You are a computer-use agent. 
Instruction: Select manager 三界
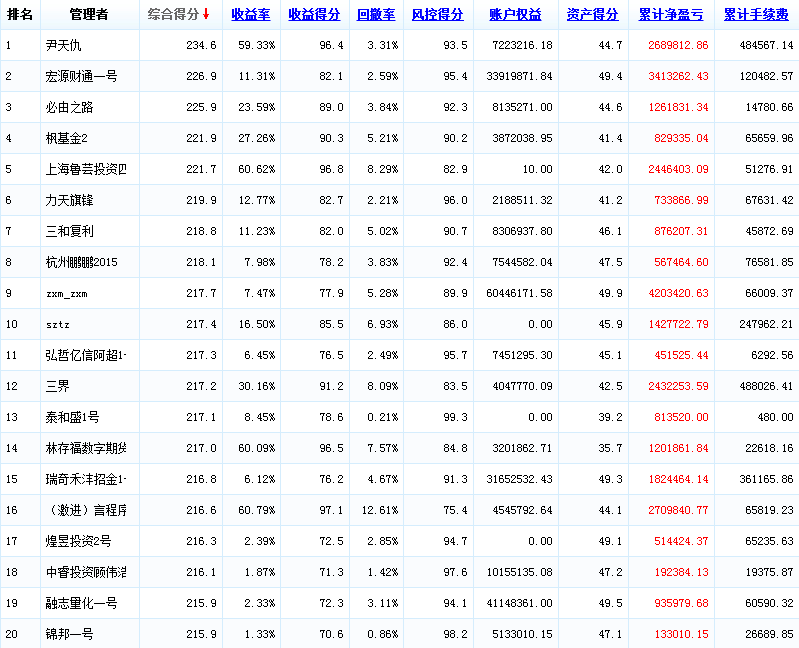click(x=58, y=386)
